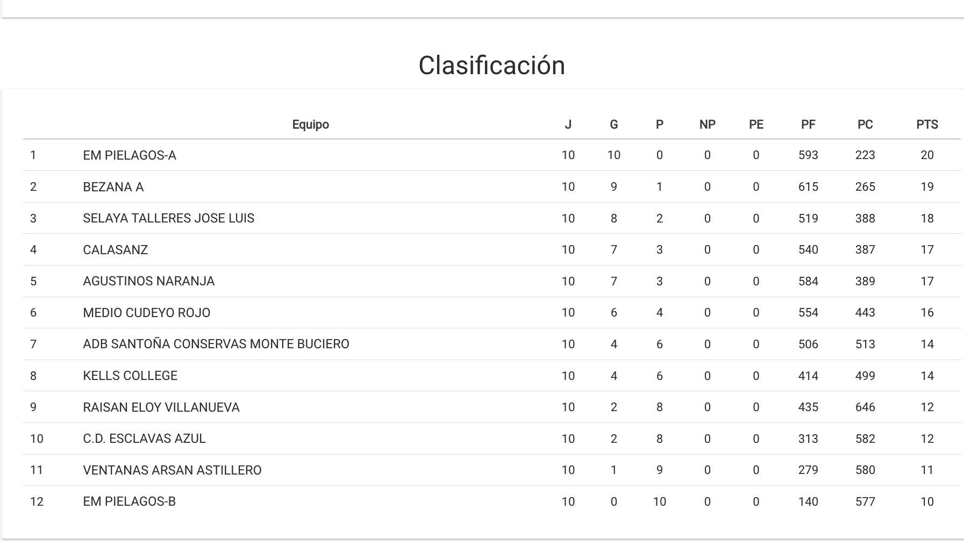The image size is (964, 560).
Task: Click the PE column header
Action: click(756, 125)
